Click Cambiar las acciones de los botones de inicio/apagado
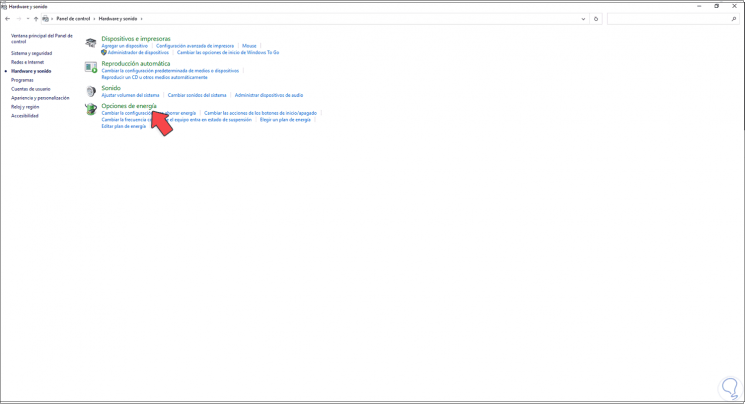Image resolution: width=745 pixels, height=404 pixels. tap(260, 113)
